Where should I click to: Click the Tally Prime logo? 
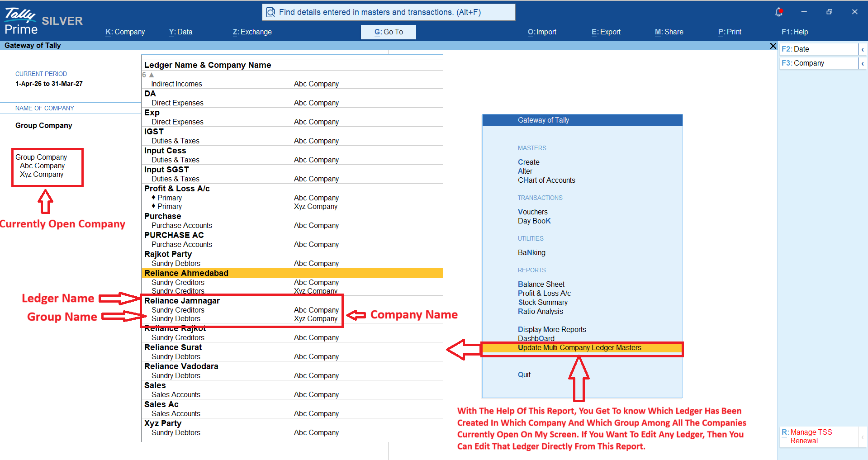[21, 22]
